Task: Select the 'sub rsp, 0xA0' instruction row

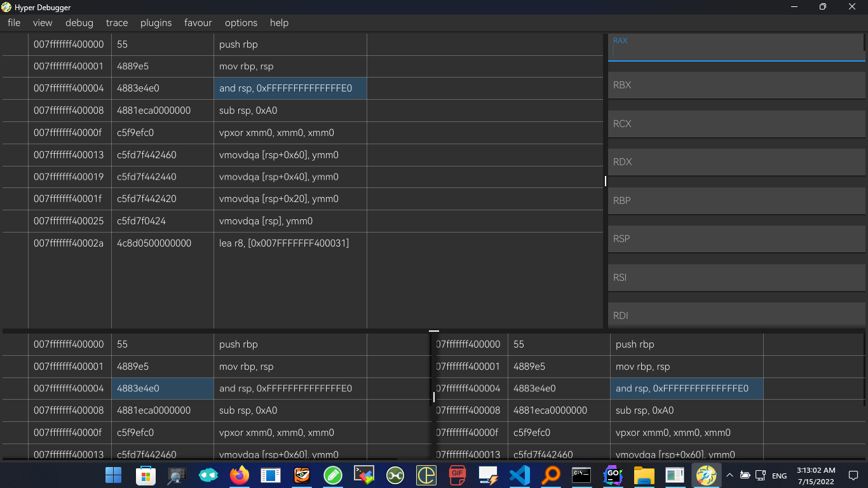Action: coord(290,110)
